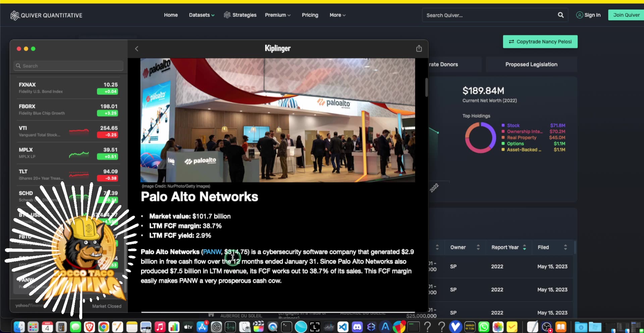Open Finder from the dock
The width and height of the screenshot is (644, 333).
tap(19, 326)
